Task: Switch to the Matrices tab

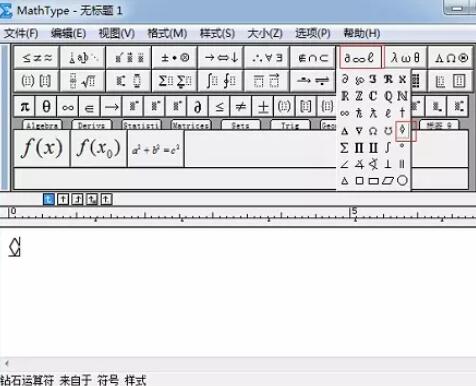Action: (191, 125)
